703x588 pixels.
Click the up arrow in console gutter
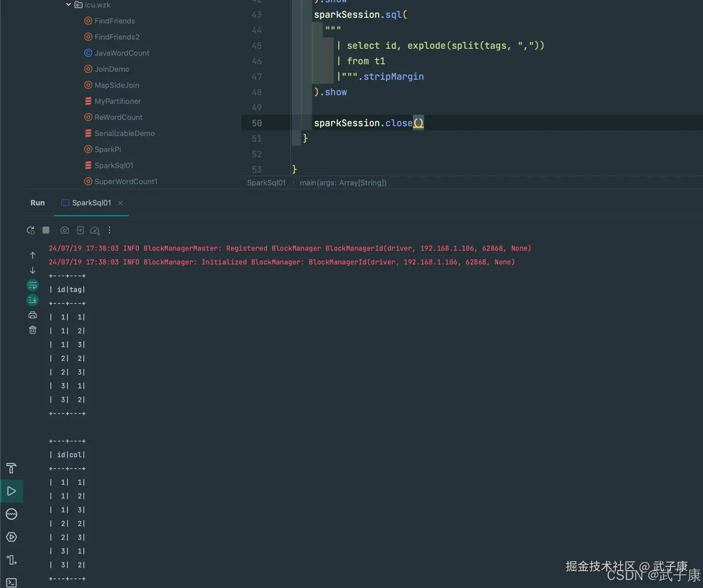click(33, 255)
